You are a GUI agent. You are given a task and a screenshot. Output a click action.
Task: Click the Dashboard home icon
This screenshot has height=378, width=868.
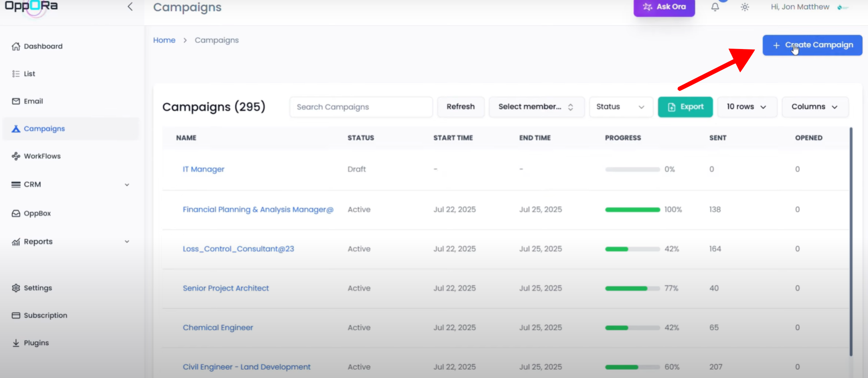click(16, 46)
